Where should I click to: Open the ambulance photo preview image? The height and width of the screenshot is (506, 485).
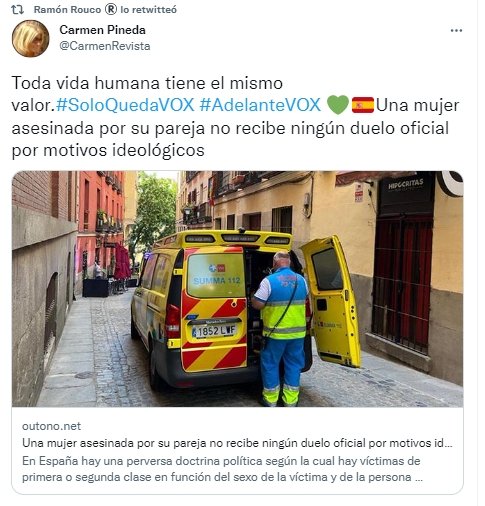[x=237, y=289]
